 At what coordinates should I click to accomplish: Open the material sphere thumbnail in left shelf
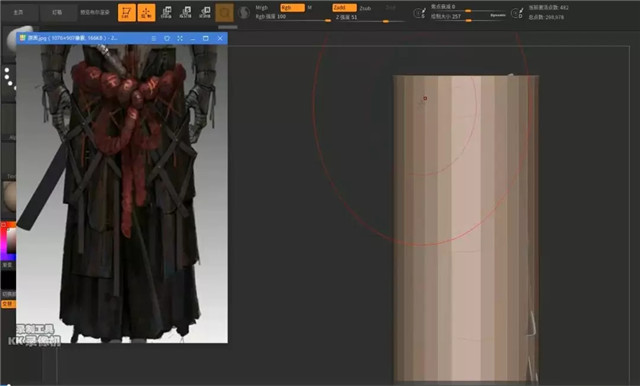[x=10, y=196]
